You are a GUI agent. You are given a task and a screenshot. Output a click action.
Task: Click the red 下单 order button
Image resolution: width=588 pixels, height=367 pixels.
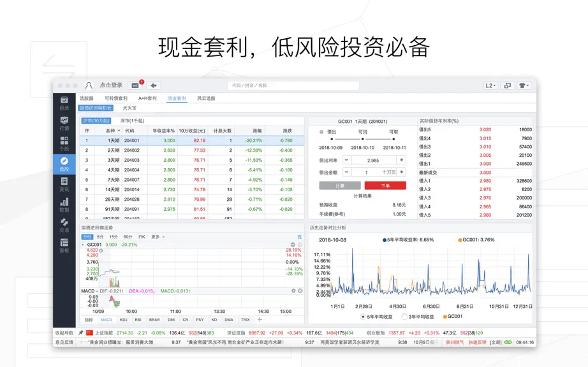(x=385, y=185)
